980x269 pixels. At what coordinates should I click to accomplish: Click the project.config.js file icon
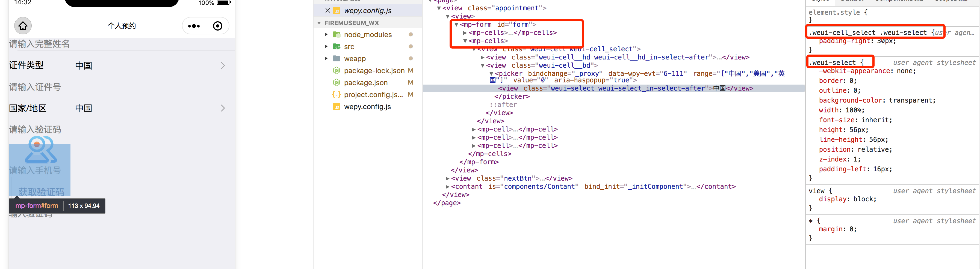click(336, 95)
